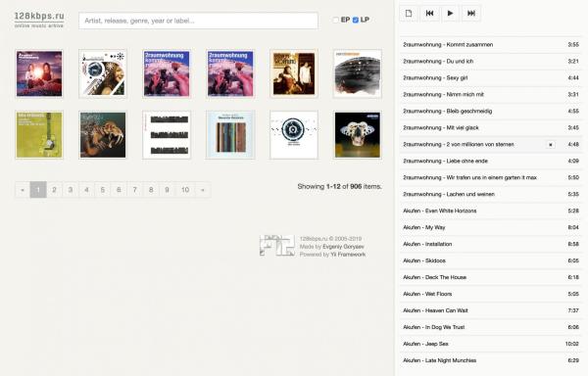Play 'Akufen - Skidoos' track
The height and width of the screenshot is (376, 588).
(x=491, y=260)
